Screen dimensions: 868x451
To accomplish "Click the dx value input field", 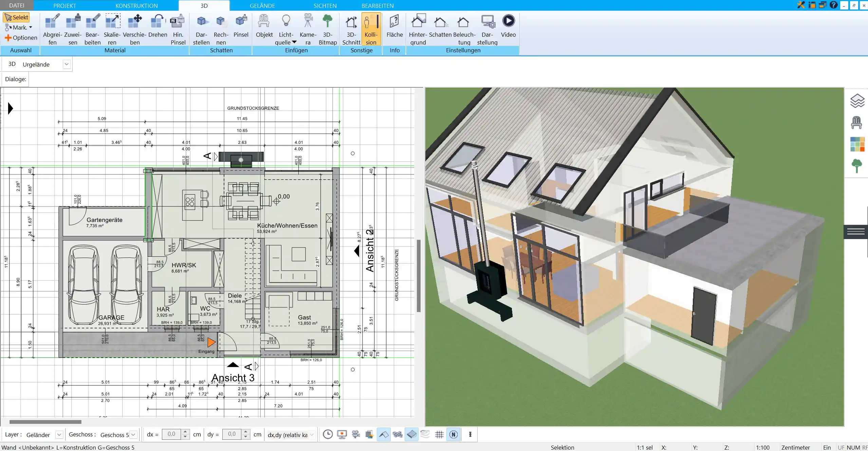I will (171, 434).
